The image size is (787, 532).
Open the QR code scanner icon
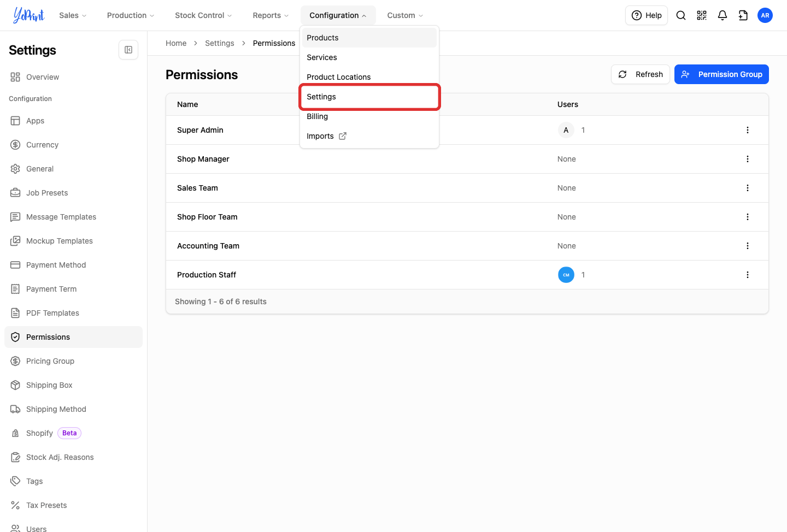pos(702,15)
